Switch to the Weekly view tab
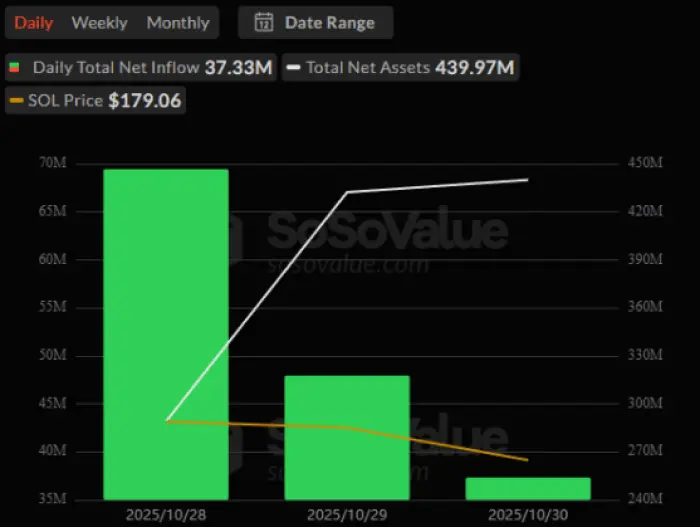 [x=100, y=23]
